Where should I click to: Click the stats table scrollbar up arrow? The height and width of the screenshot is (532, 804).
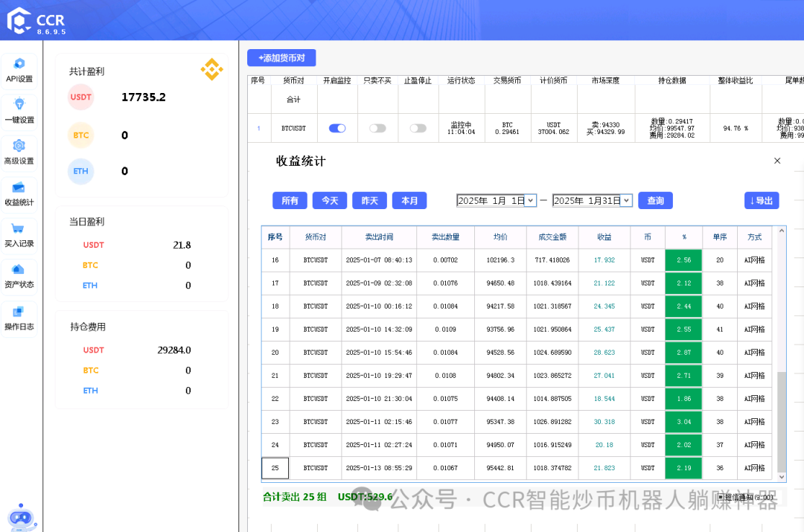[x=782, y=231]
